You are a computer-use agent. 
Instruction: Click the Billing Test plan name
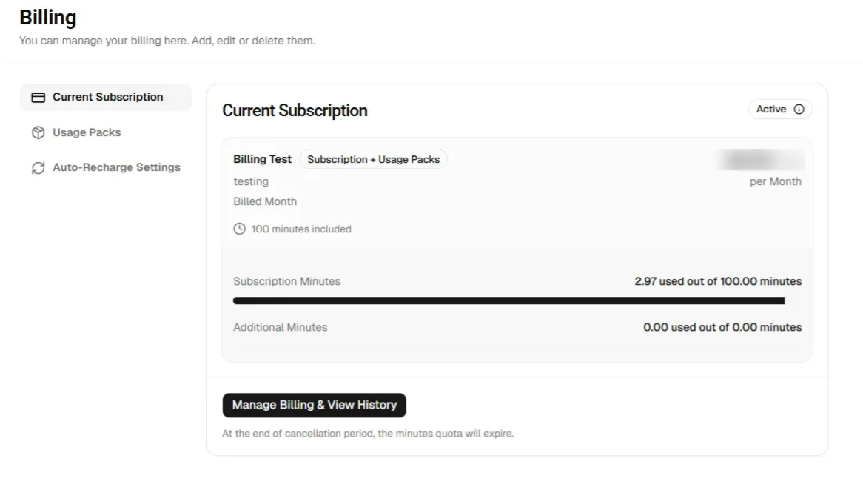[x=262, y=160]
